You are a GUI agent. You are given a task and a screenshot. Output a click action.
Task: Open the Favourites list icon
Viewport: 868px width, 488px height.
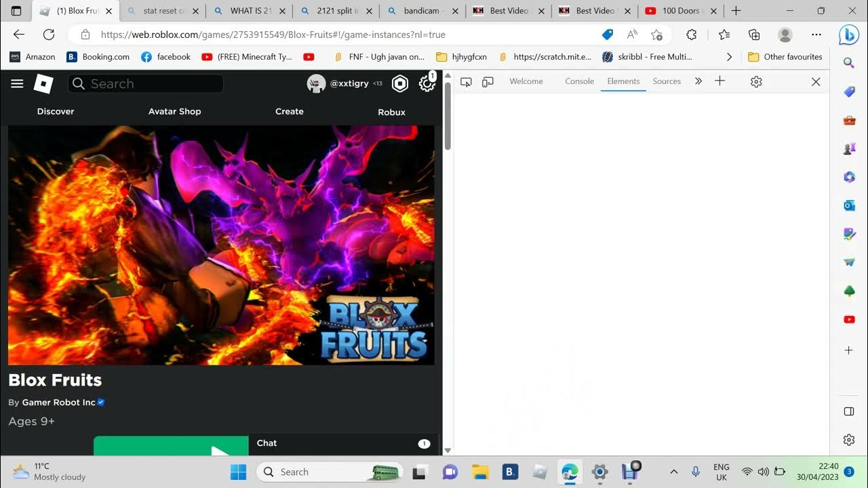(724, 35)
